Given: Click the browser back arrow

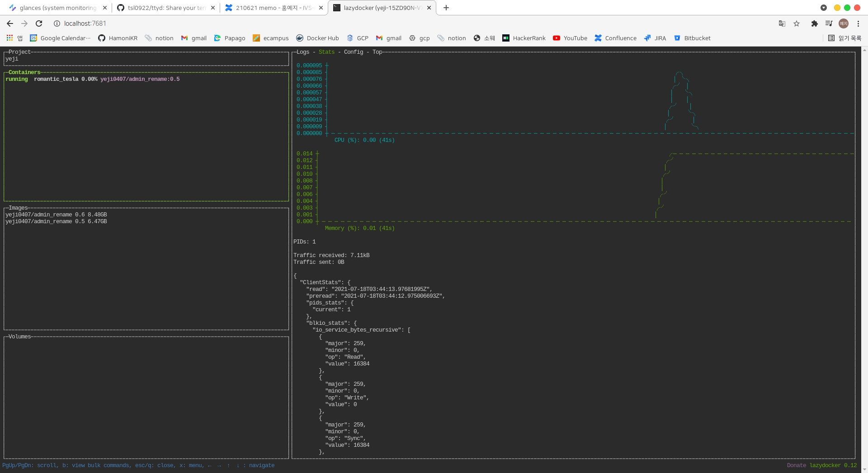Looking at the screenshot, I should 10,23.
